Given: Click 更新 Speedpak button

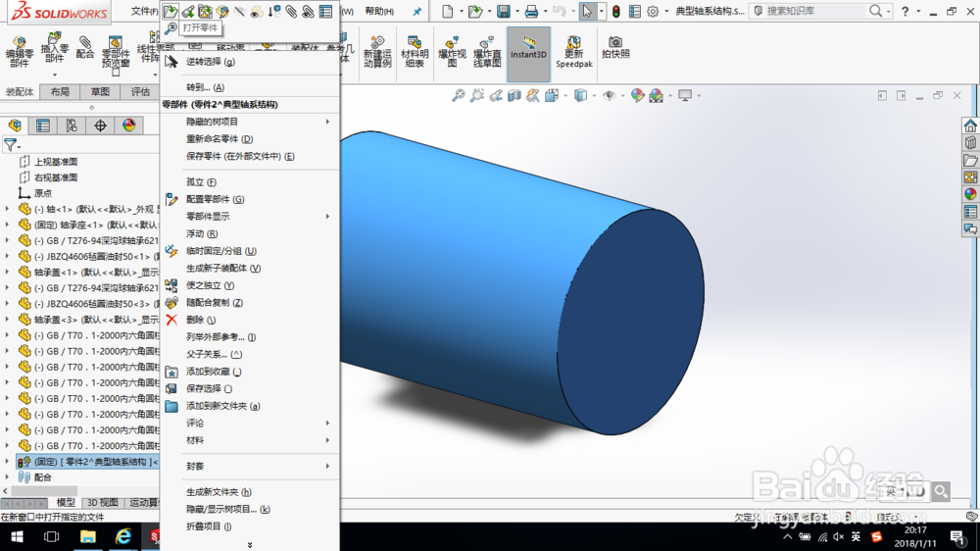Looking at the screenshot, I should pos(573,51).
